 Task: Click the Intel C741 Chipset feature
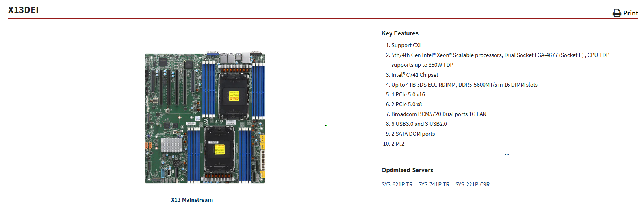[x=414, y=75]
